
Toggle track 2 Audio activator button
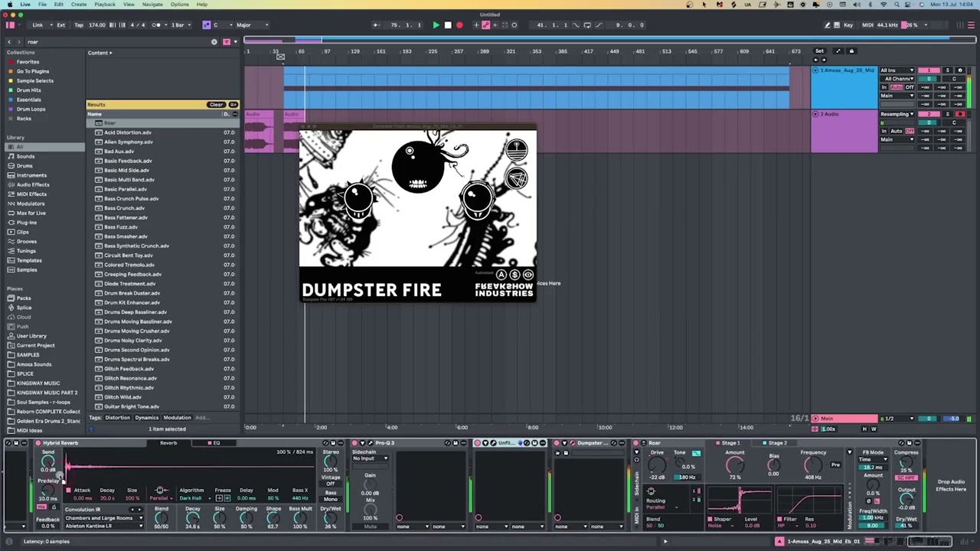(929, 114)
